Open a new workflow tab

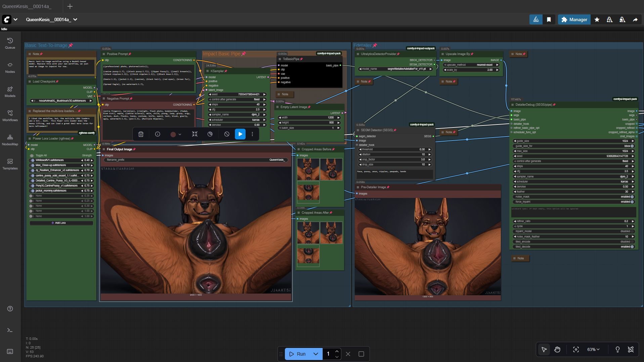[x=70, y=6]
